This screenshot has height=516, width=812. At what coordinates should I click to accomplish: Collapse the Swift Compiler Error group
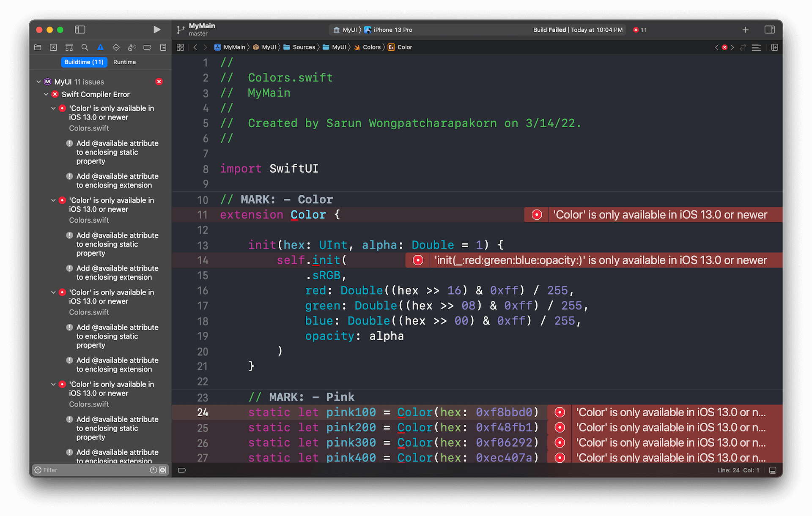(x=46, y=94)
